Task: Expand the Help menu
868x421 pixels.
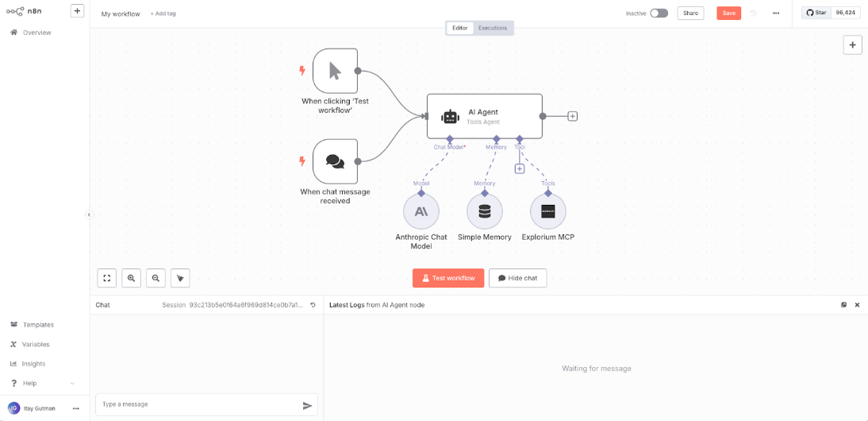Action: point(43,384)
